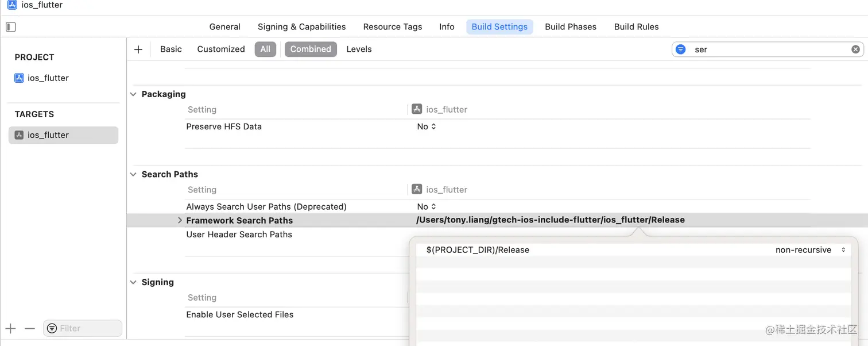Click the Basic filter button
The image size is (868, 346).
[171, 49]
